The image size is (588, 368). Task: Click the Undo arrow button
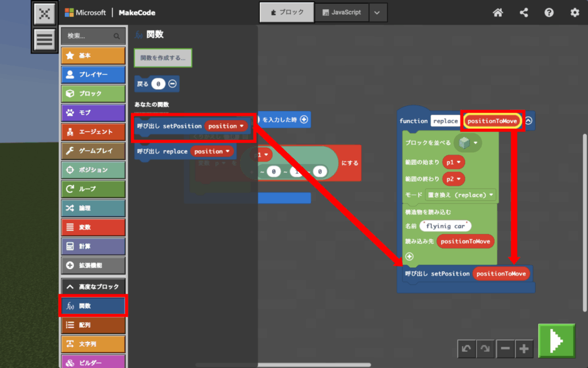466,348
